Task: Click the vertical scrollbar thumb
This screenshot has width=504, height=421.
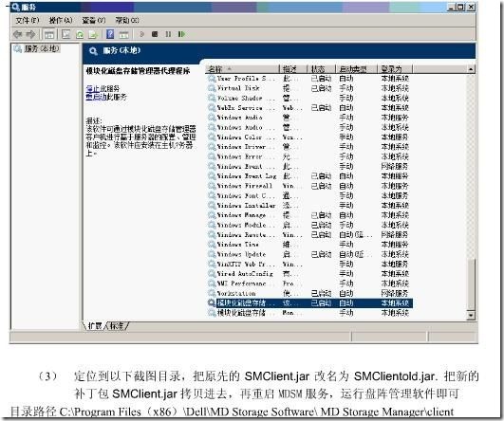Action: point(471,284)
